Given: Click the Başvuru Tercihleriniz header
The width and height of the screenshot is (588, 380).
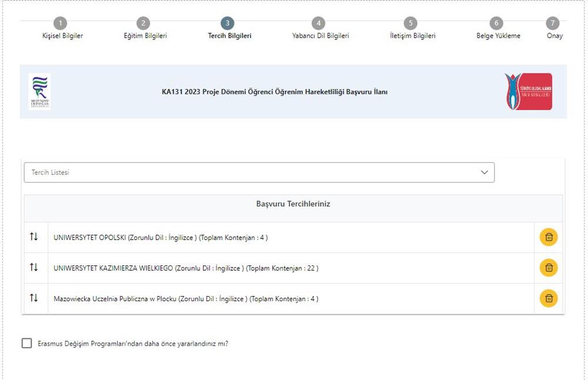Looking at the screenshot, I should pyautogui.click(x=293, y=204).
